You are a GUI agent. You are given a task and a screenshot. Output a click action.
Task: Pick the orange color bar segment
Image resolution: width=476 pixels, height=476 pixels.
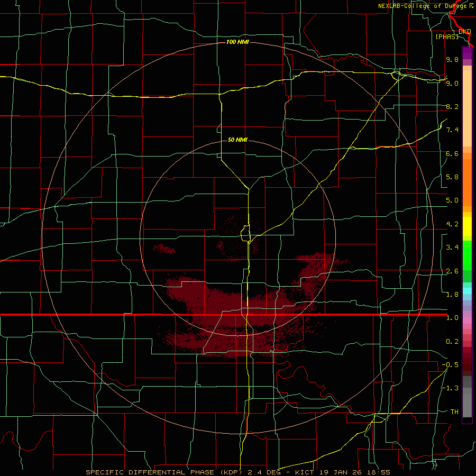(x=467, y=183)
